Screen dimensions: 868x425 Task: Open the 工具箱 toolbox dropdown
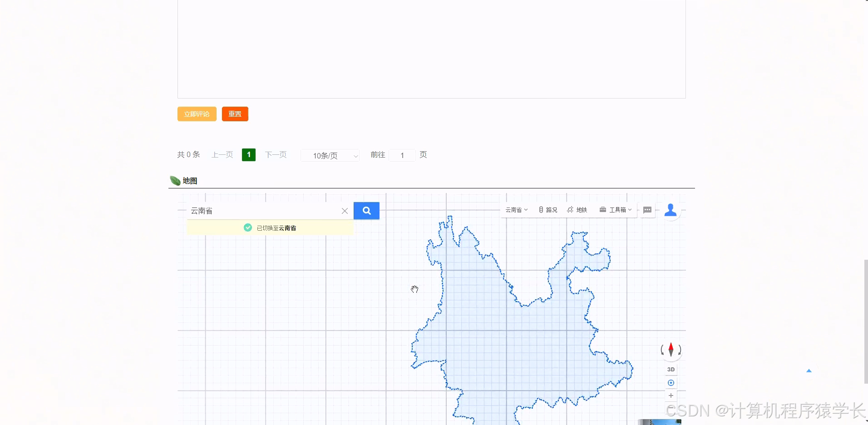point(616,210)
